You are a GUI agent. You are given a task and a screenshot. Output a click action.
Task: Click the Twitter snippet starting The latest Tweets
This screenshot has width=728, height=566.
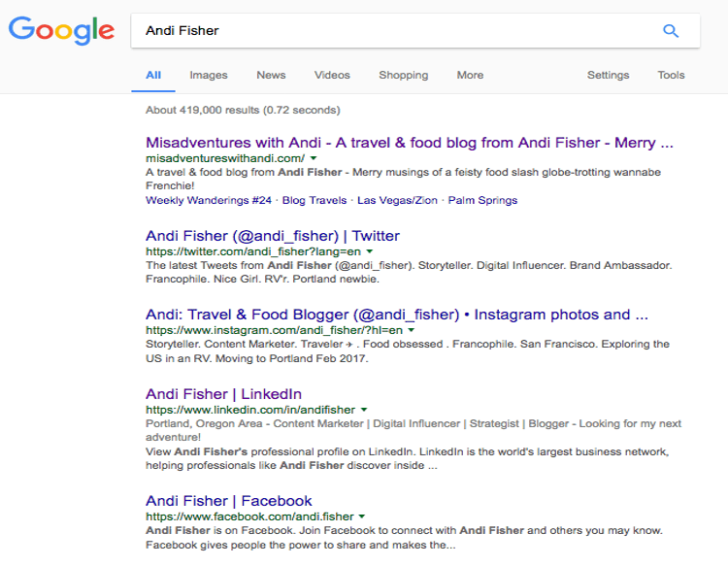click(409, 272)
